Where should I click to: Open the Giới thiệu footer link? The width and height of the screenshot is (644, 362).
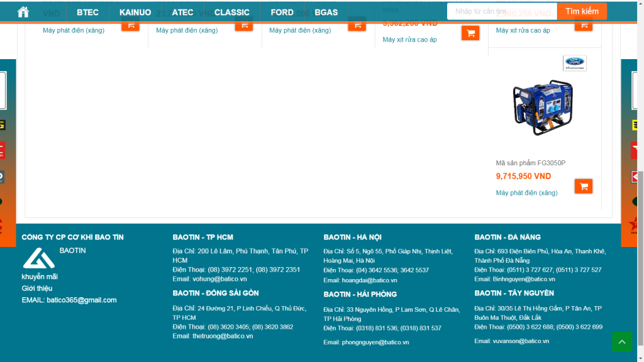pos(37,288)
